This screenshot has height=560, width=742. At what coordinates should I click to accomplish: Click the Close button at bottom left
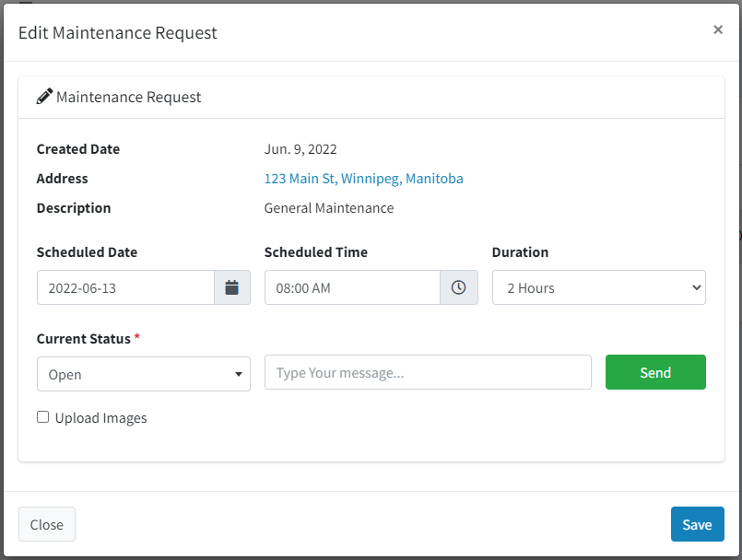(47, 524)
